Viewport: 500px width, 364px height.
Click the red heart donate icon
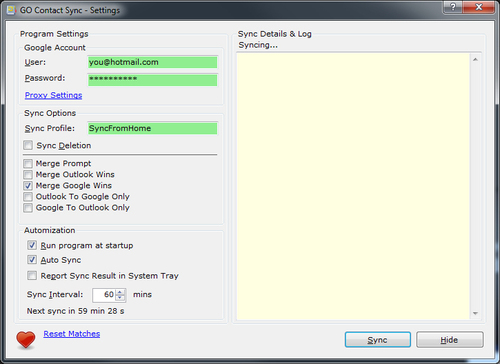click(26, 339)
